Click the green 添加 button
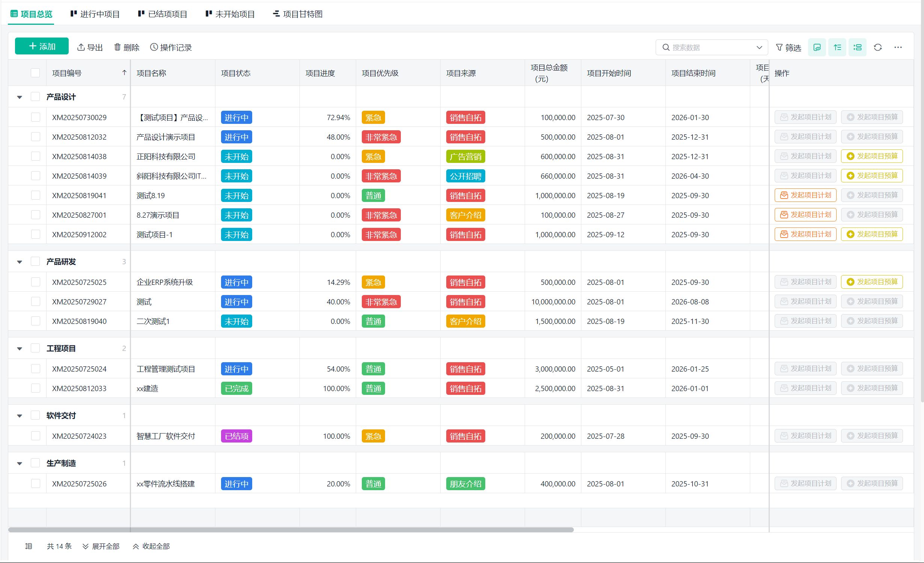This screenshot has width=924, height=563. [42, 46]
